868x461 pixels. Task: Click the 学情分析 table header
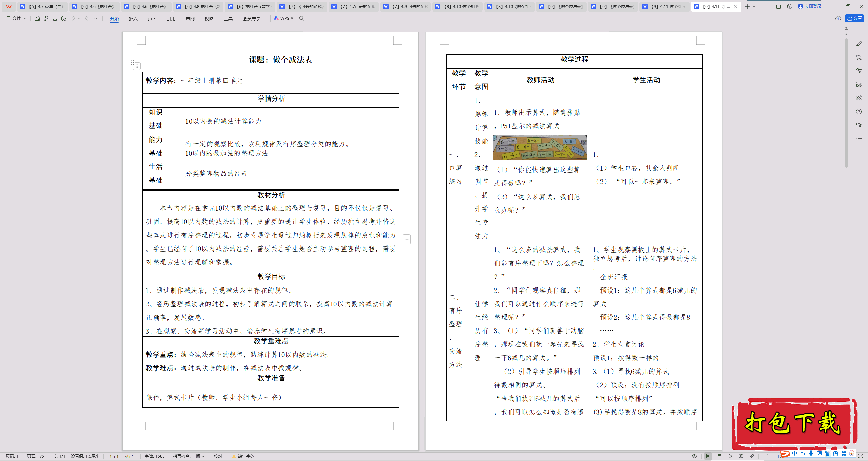click(271, 99)
